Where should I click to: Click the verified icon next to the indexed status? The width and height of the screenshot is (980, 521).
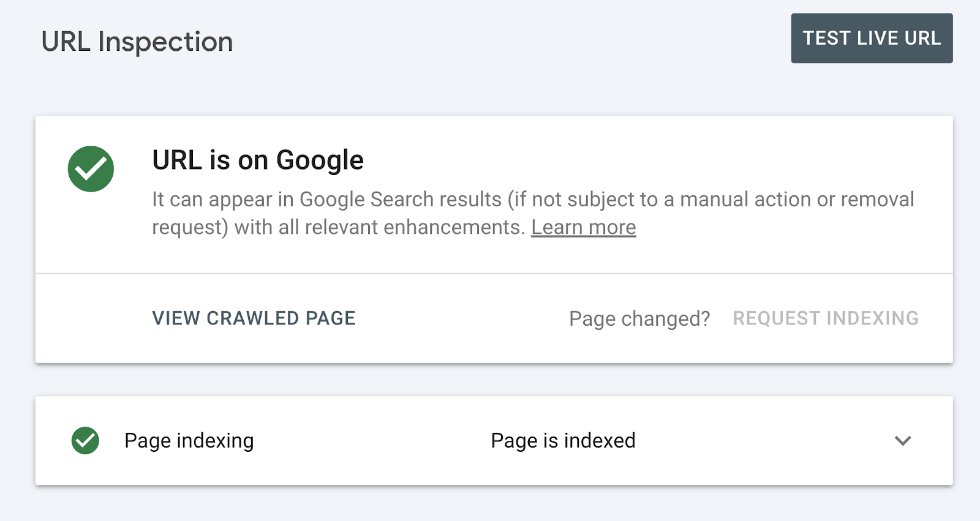[86, 440]
